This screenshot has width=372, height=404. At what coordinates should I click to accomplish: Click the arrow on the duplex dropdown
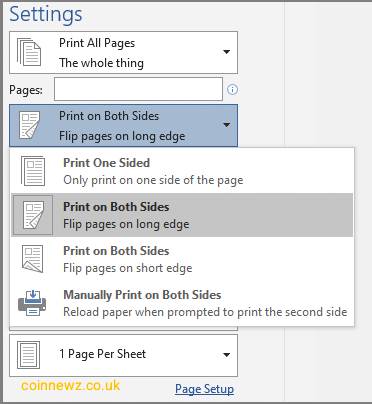(x=226, y=125)
